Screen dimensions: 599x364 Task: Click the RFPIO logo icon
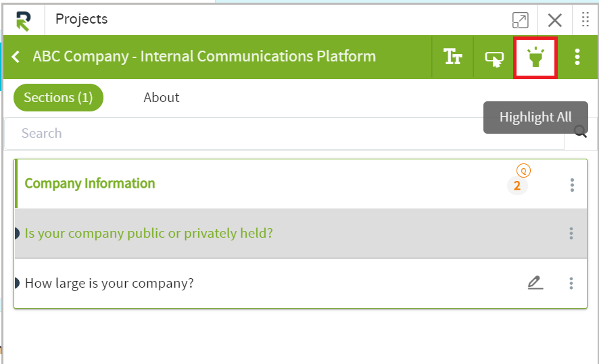click(24, 21)
